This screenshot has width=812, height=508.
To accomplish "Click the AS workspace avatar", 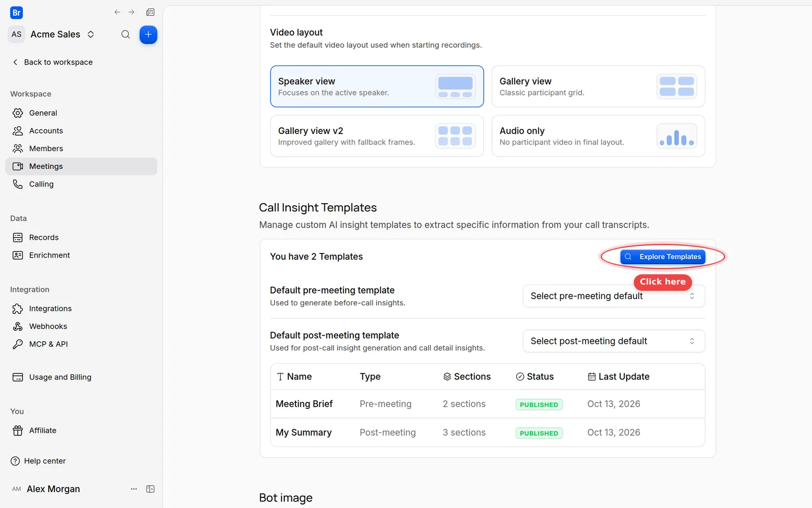I will [17, 35].
